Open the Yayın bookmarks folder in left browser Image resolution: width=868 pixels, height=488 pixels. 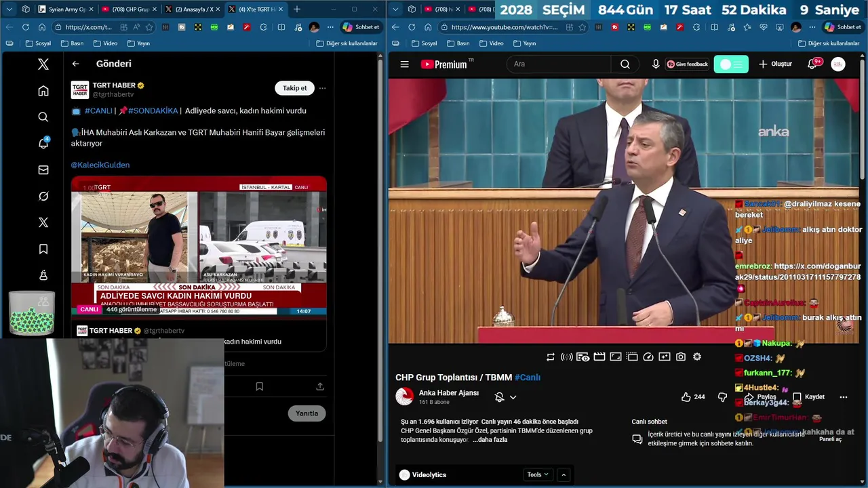point(138,43)
